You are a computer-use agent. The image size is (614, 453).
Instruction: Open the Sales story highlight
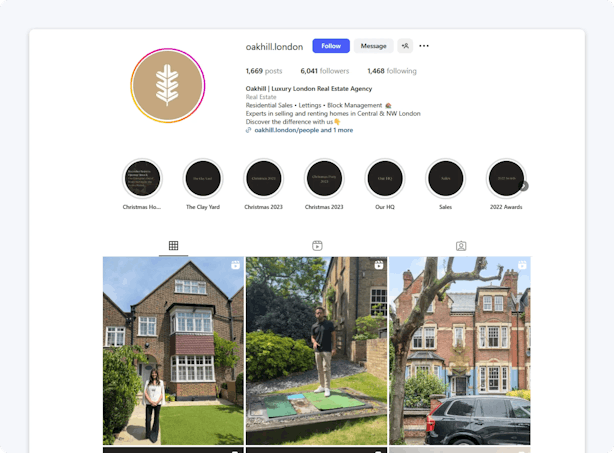pyautogui.click(x=446, y=179)
